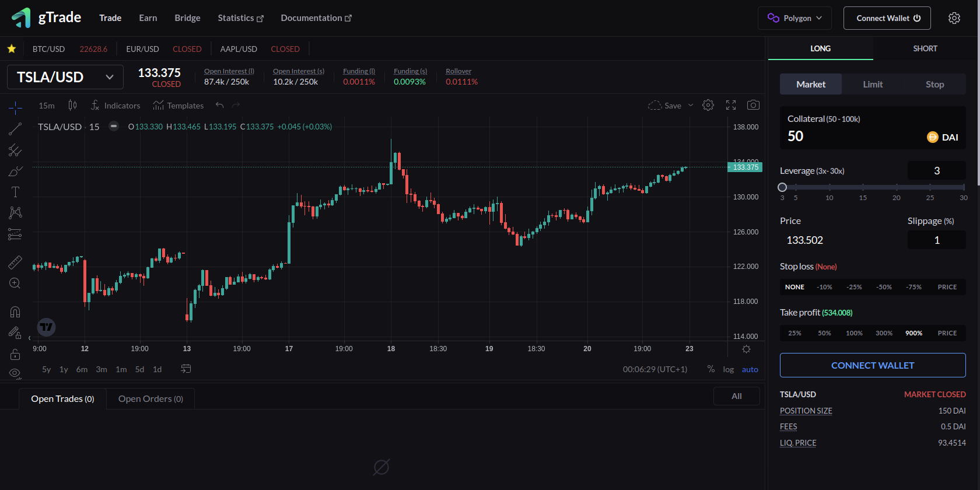Toggle the log scale

(729, 369)
